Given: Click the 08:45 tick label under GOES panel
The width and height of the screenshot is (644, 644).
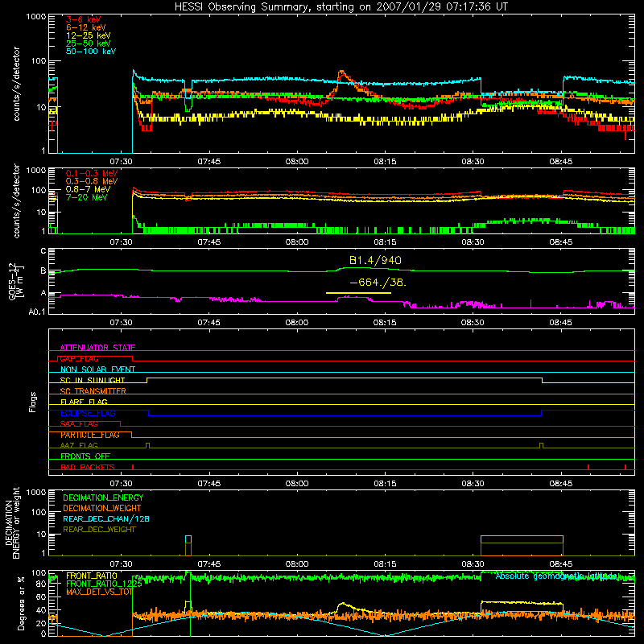Looking at the screenshot, I should pyautogui.click(x=560, y=322).
